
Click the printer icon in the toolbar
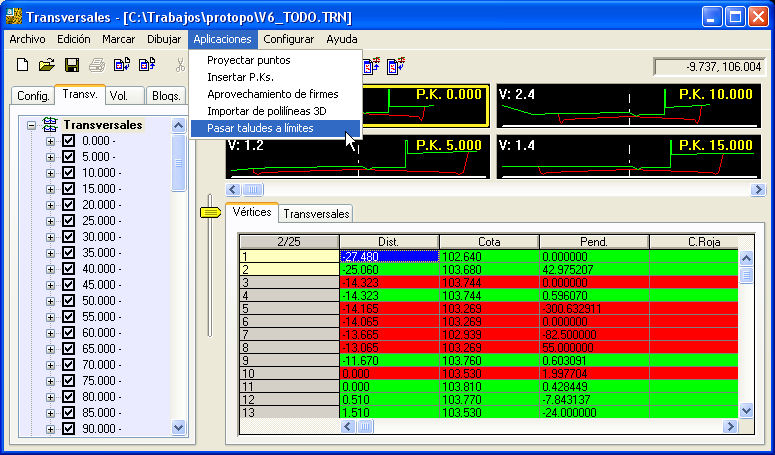pyautogui.click(x=97, y=65)
